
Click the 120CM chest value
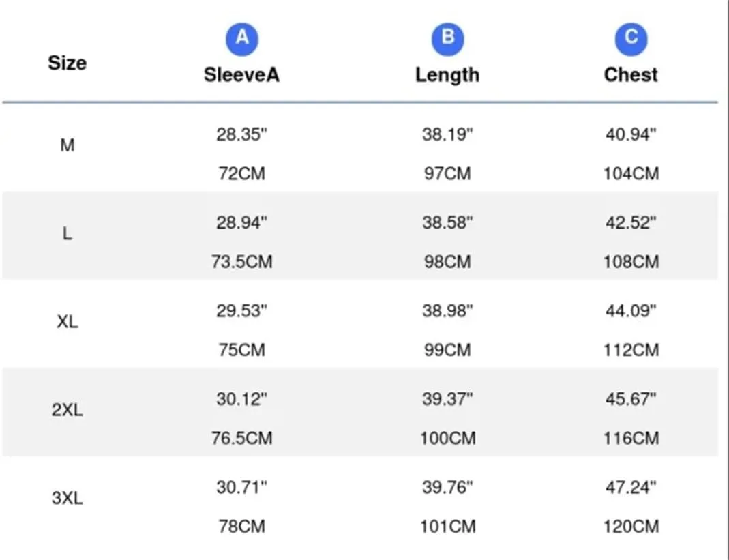(631, 527)
